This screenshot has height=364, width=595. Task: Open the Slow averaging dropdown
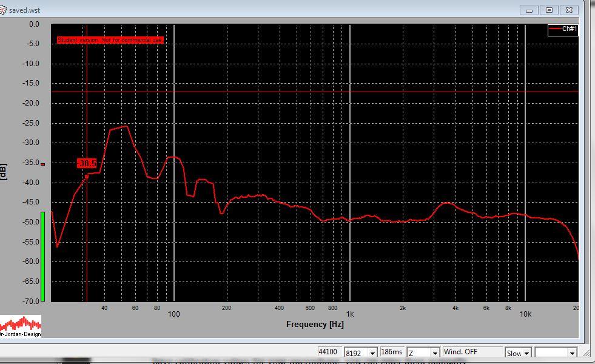tap(526, 353)
